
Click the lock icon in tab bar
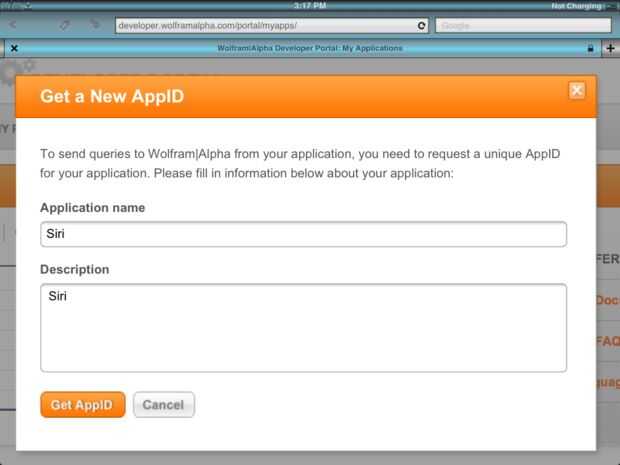point(590,48)
